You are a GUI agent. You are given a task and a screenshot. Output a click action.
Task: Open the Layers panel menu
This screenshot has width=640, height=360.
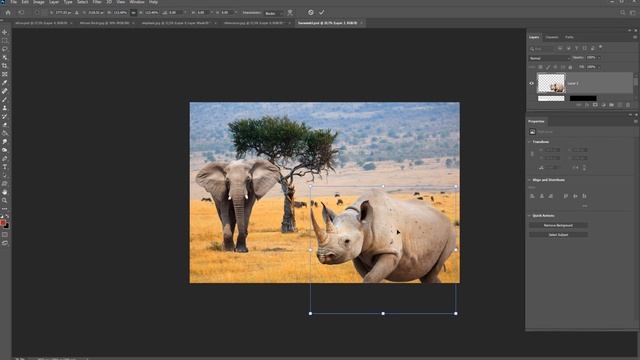(635, 37)
